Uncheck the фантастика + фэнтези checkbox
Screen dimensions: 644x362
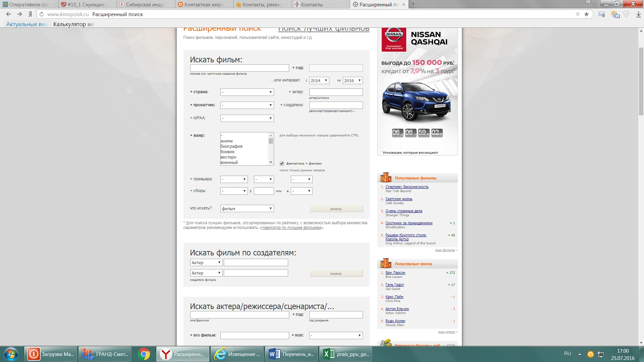(282, 164)
